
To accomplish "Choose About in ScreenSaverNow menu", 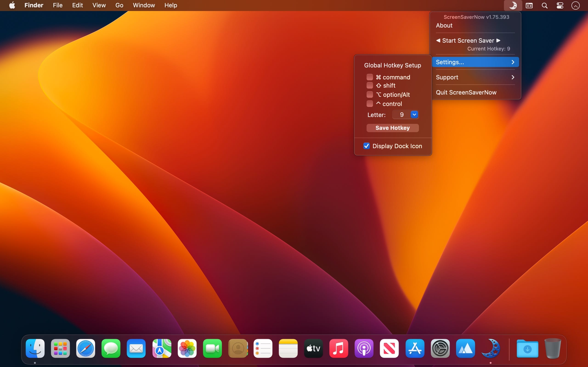I will coord(444,25).
